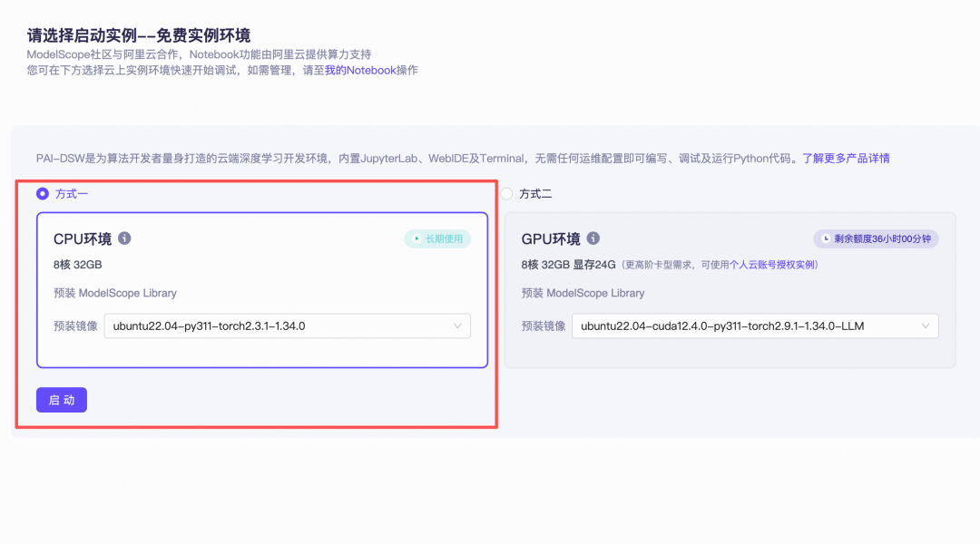Click the 启动 button

click(62, 400)
